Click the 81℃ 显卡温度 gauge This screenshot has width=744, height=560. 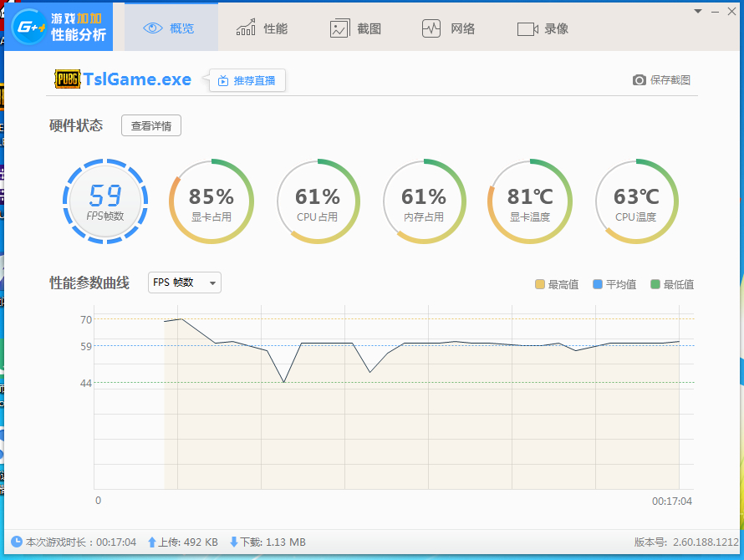(x=529, y=201)
